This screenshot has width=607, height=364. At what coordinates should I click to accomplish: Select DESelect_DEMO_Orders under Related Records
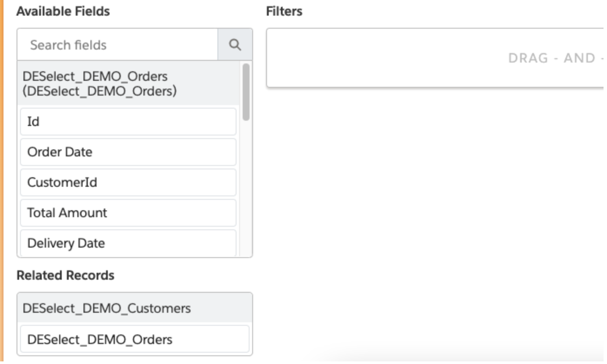135,339
